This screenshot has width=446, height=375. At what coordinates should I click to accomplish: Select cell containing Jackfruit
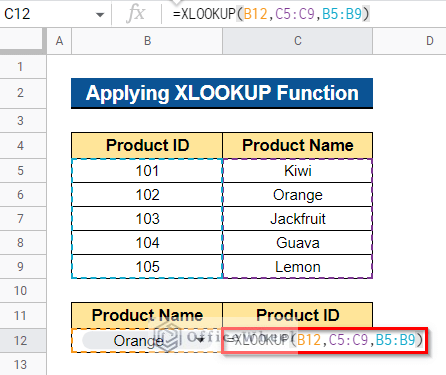(297, 219)
